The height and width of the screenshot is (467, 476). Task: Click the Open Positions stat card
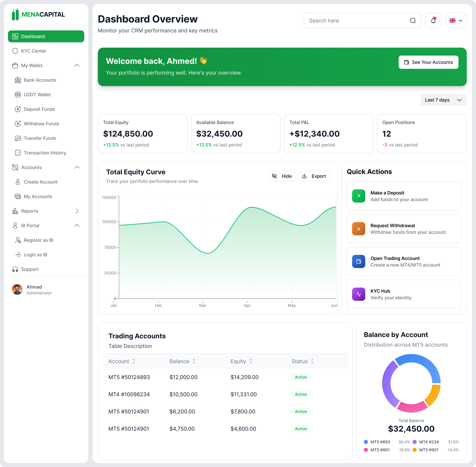coord(422,134)
